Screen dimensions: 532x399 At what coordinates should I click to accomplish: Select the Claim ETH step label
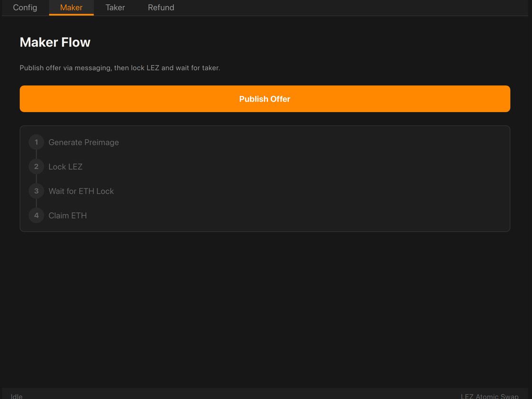(67, 216)
